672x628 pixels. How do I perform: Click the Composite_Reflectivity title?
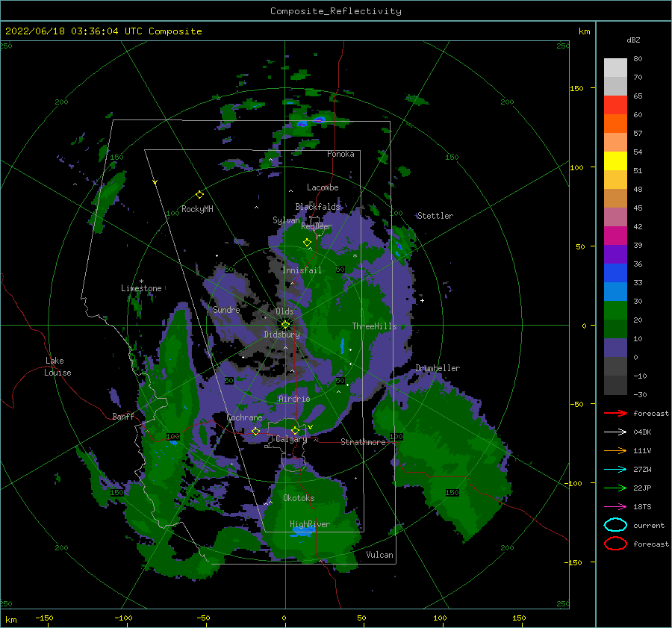tap(336, 11)
